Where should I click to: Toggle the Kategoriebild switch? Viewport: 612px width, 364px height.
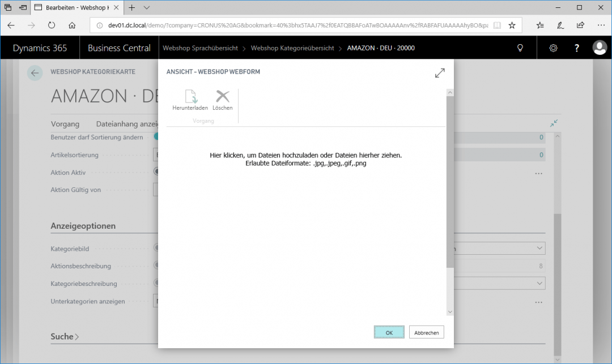click(x=156, y=248)
